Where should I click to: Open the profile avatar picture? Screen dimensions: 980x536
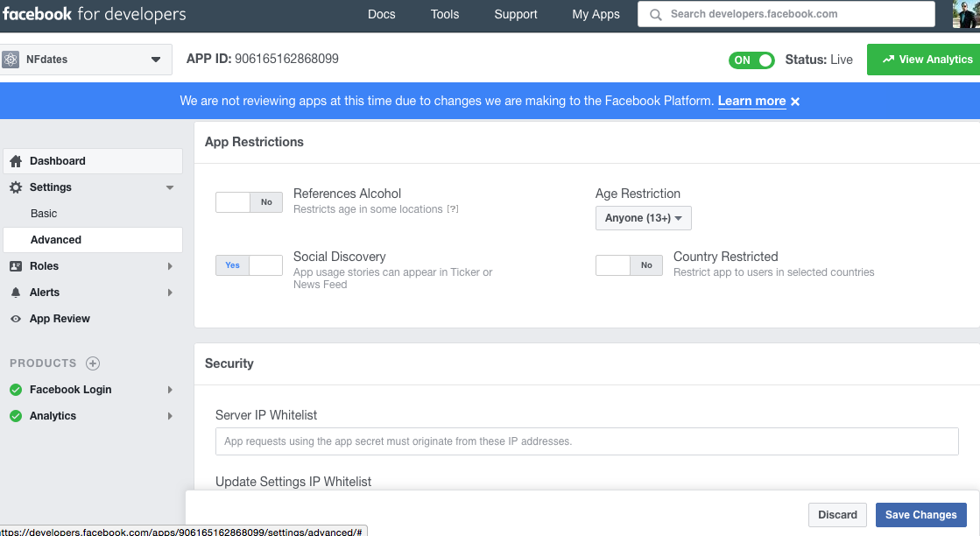966,14
